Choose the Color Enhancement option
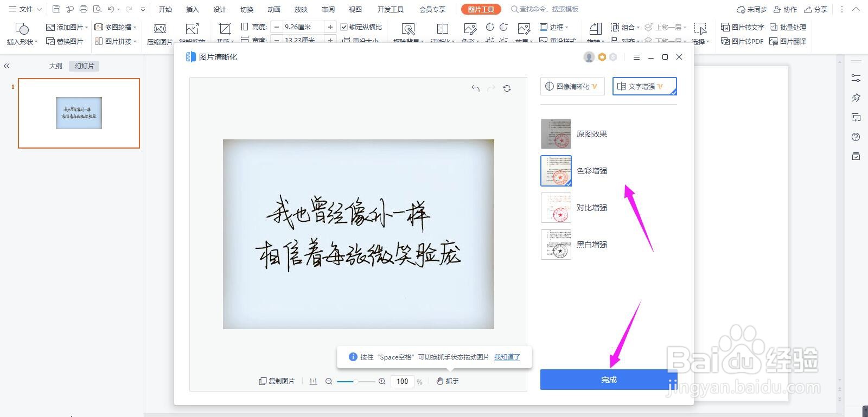Screen dimensions: 868x417 point(574,171)
